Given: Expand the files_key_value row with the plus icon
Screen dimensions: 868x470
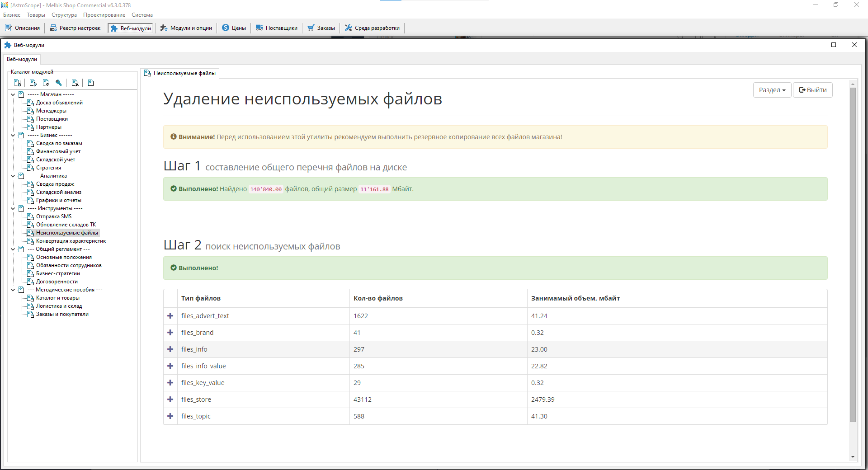Looking at the screenshot, I should (x=170, y=383).
